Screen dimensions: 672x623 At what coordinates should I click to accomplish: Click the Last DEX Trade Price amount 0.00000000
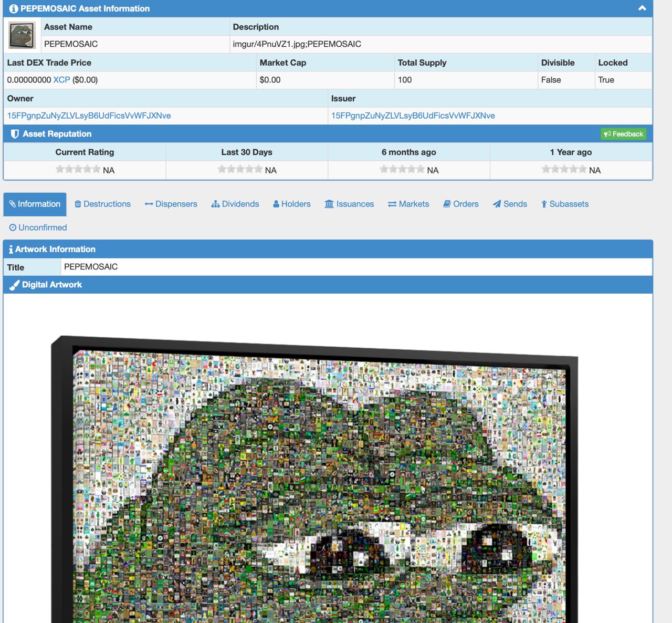point(29,80)
